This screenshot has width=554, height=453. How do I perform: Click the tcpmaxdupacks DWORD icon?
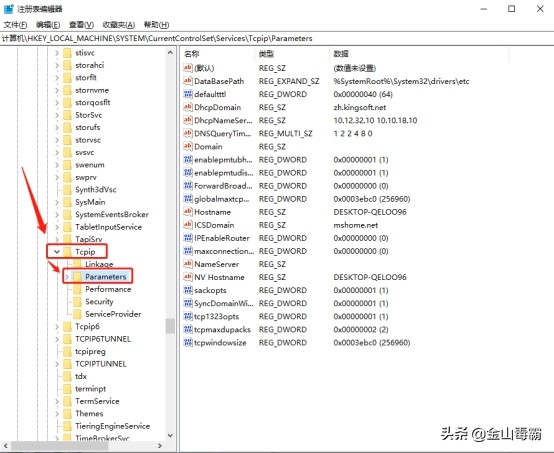[x=188, y=330]
